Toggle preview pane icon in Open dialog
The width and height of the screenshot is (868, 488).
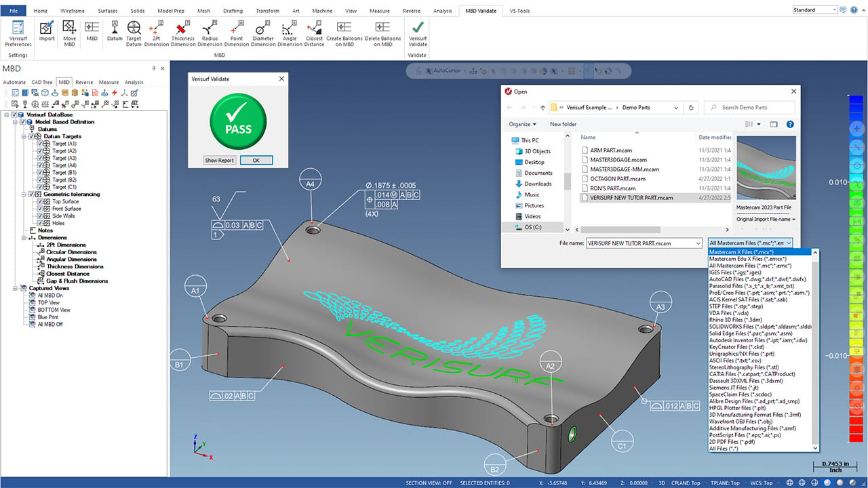tap(773, 124)
